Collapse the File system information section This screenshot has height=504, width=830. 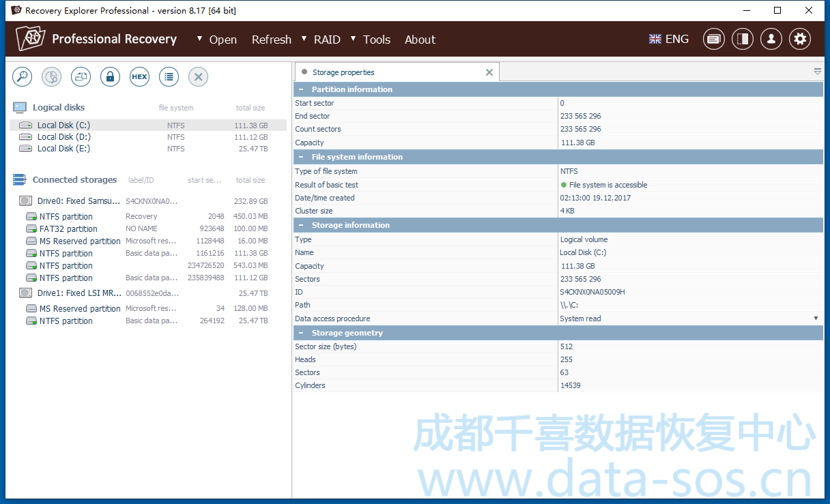[301, 157]
